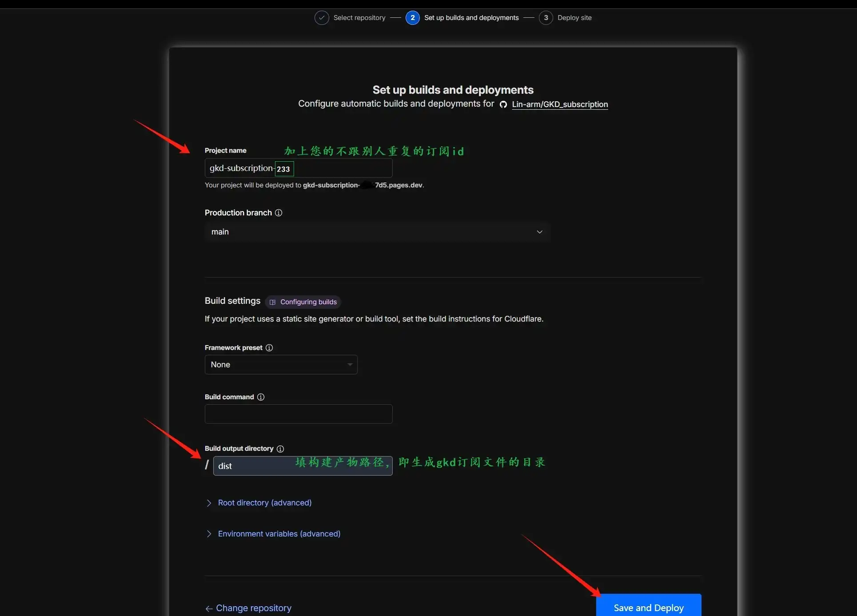Image resolution: width=857 pixels, height=616 pixels.
Task: Click the checkmark Select repository step icon
Action: 322,18
